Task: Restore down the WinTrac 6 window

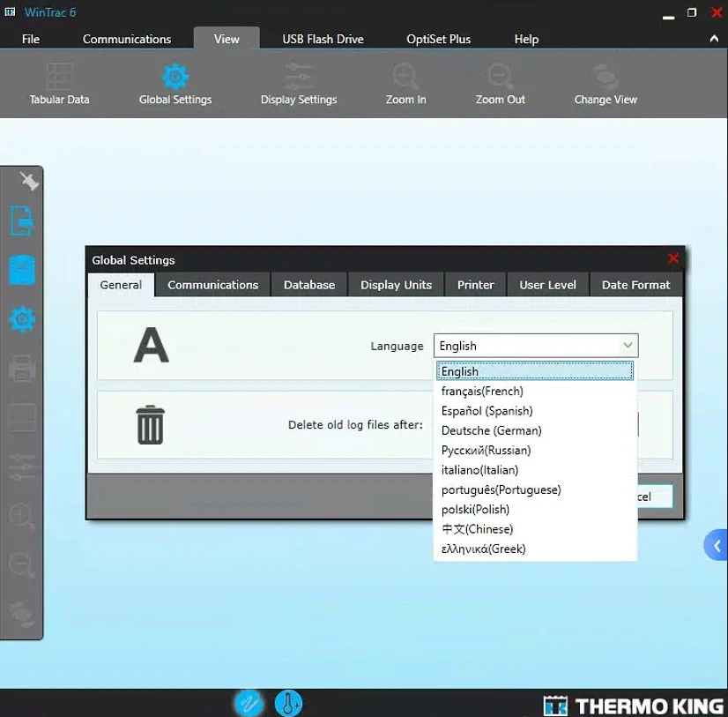Action: [x=692, y=12]
